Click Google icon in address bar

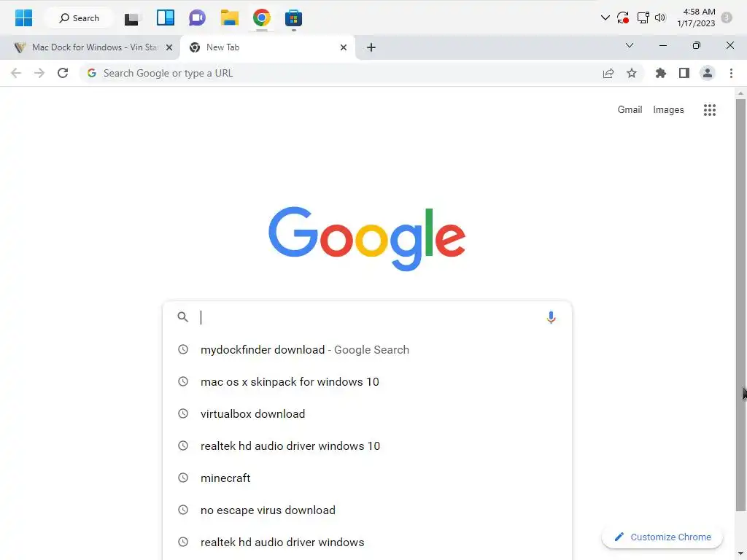pyautogui.click(x=92, y=74)
